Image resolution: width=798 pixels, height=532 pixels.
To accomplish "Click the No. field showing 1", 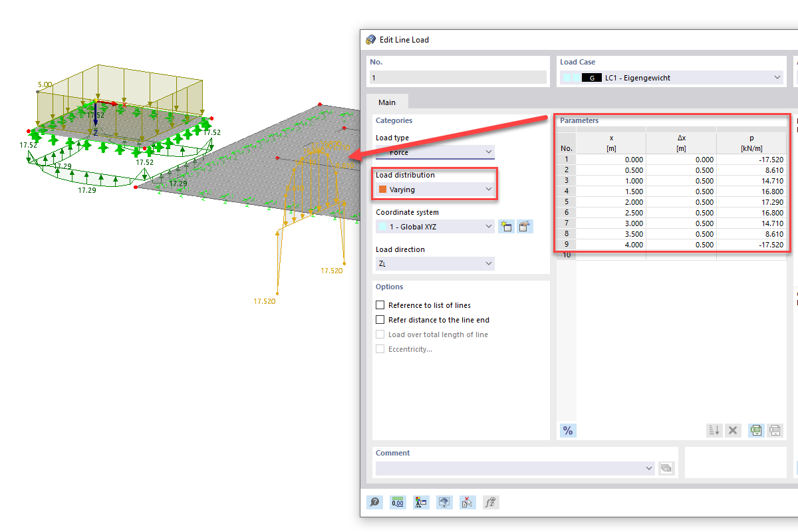I will (x=458, y=77).
